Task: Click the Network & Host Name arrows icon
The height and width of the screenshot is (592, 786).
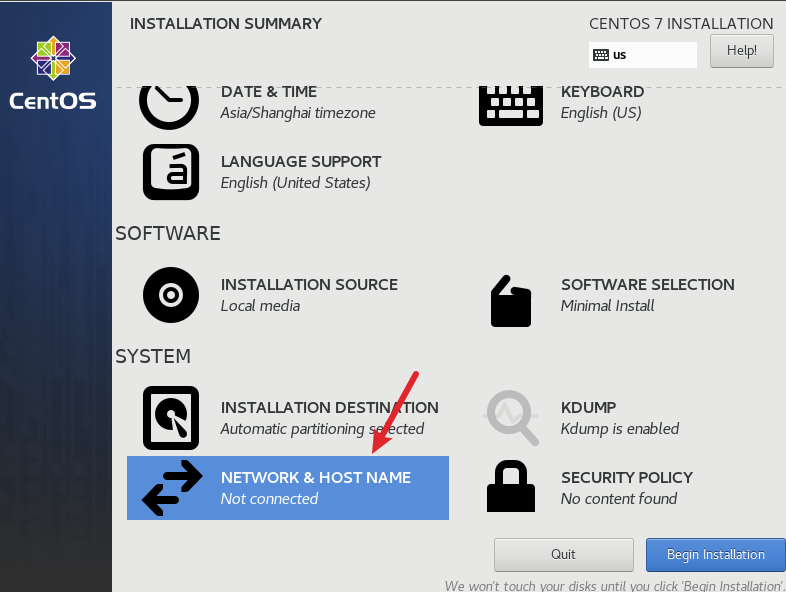Action: coord(172,488)
